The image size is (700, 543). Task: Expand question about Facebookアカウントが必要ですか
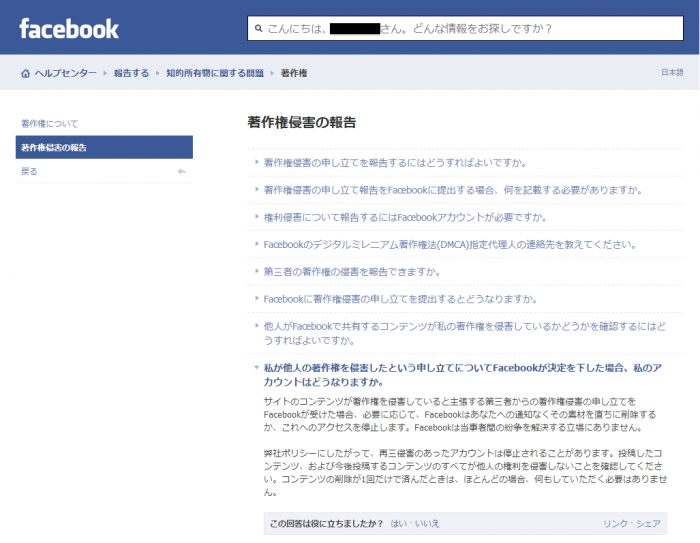(405, 217)
